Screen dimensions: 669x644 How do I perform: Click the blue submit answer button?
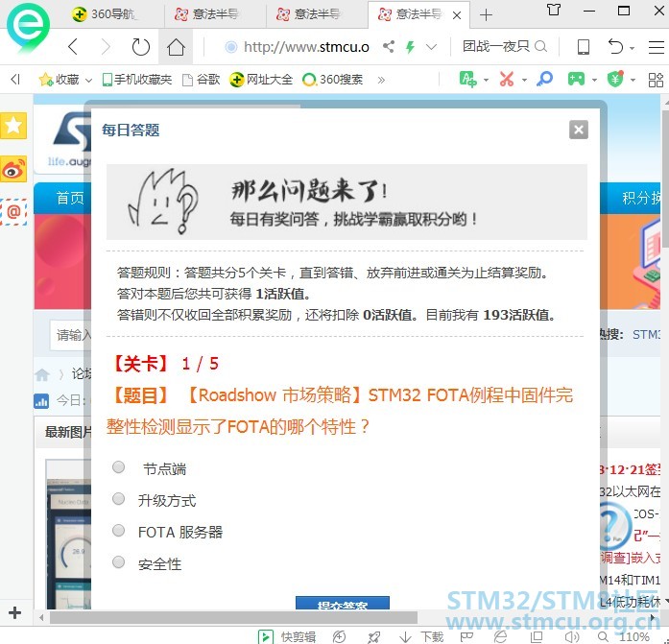pos(343,603)
